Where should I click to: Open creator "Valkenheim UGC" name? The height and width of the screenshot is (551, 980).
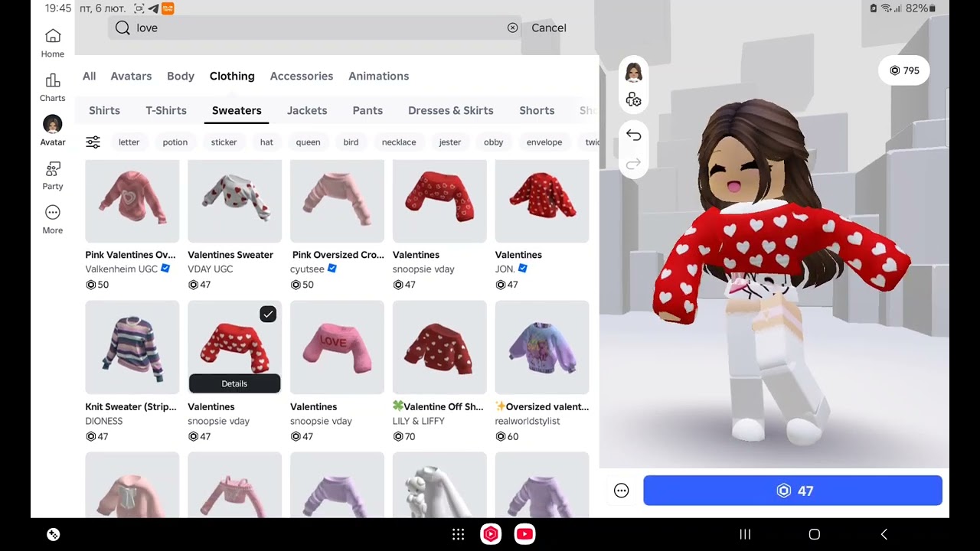point(122,269)
